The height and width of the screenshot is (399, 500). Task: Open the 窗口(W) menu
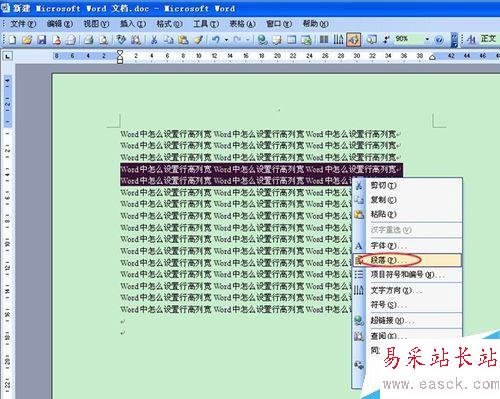click(279, 24)
